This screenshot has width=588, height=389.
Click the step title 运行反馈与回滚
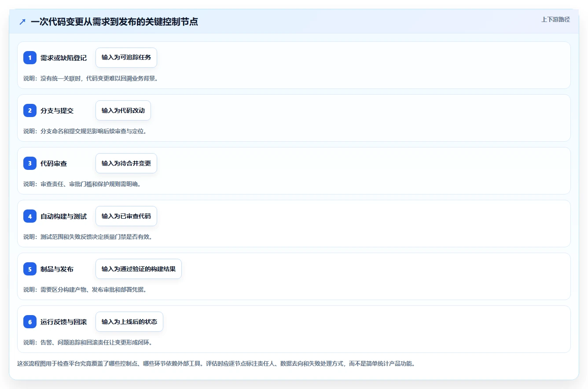(63, 322)
